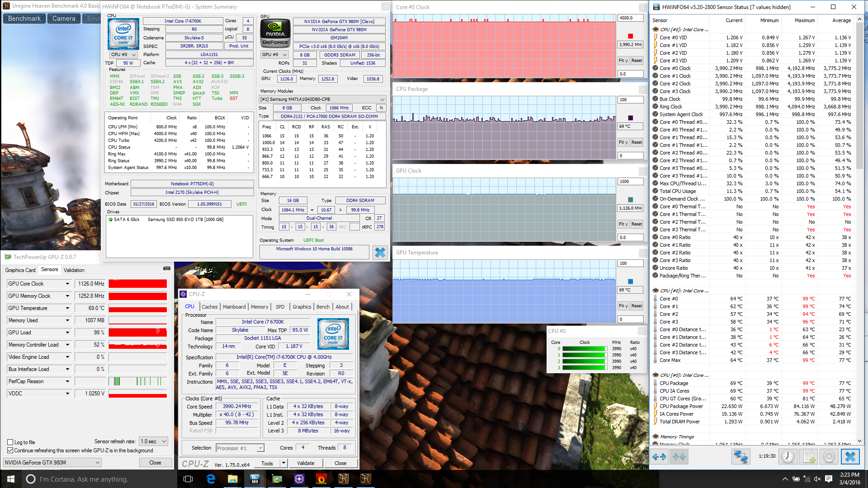Open the SPD tab in CPU-Z
Image resolution: width=868 pixels, height=488 pixels.
click(x=280, y=307)
